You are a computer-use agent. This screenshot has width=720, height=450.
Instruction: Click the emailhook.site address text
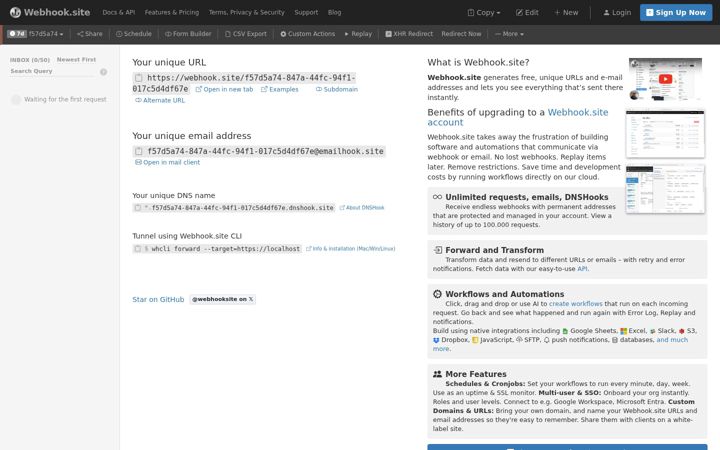click(265, 152)
